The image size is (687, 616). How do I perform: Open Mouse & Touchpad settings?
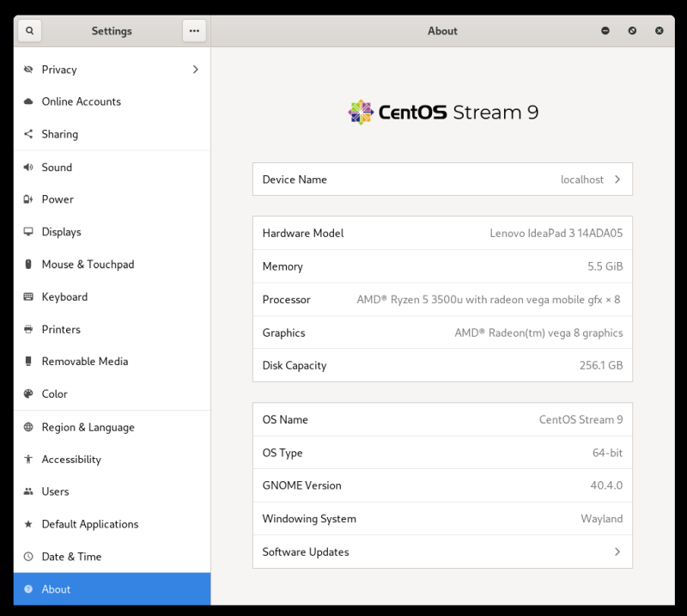[112, 265]
